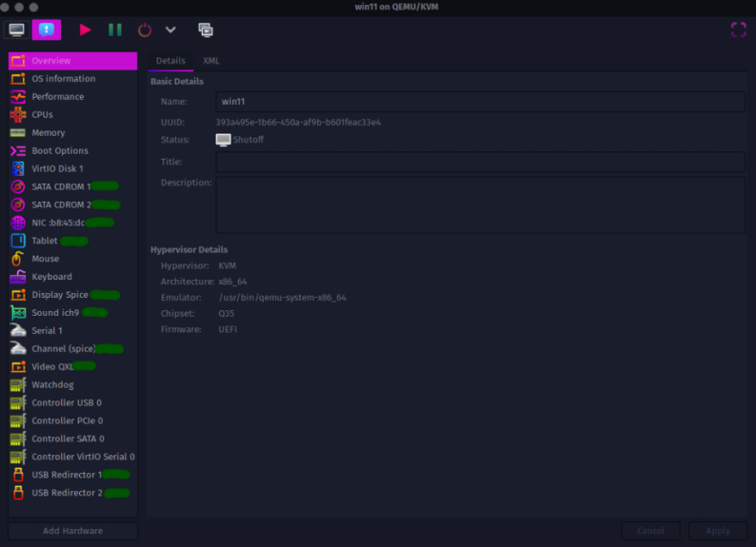Image resolution: width=756 pixels, height=547 pixels.
Task: Select the CPUs chip icon
Action: point(18,114)
